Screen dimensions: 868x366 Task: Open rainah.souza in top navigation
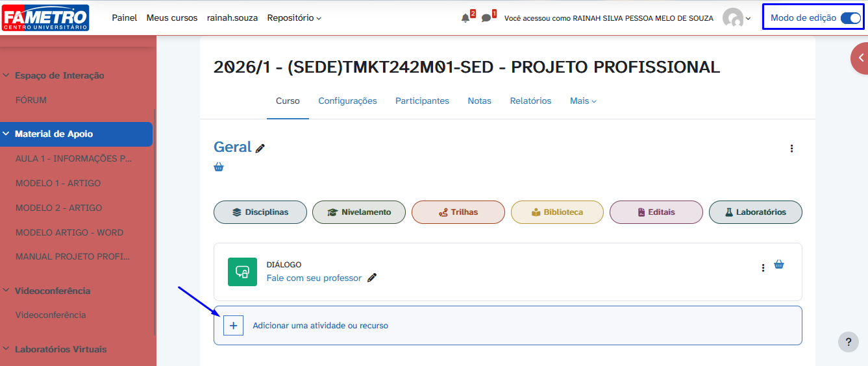(x=232, y=18)
